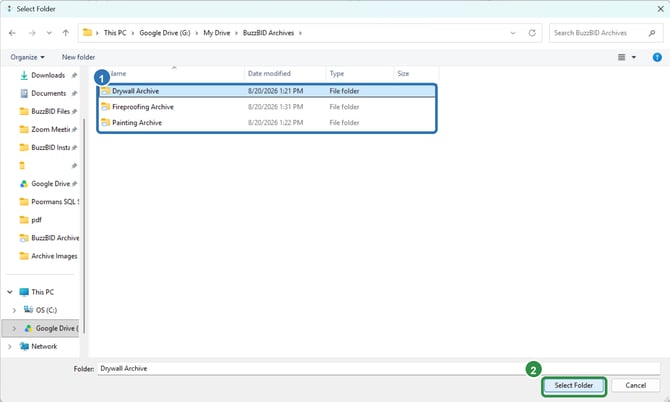Click the Network icon in the tree
This screenshot has width=670, height=402.
[x=24, y=346]
